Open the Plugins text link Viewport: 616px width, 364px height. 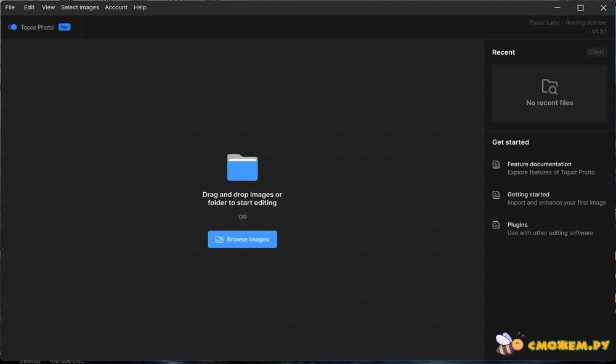click(x=517, y=225)
